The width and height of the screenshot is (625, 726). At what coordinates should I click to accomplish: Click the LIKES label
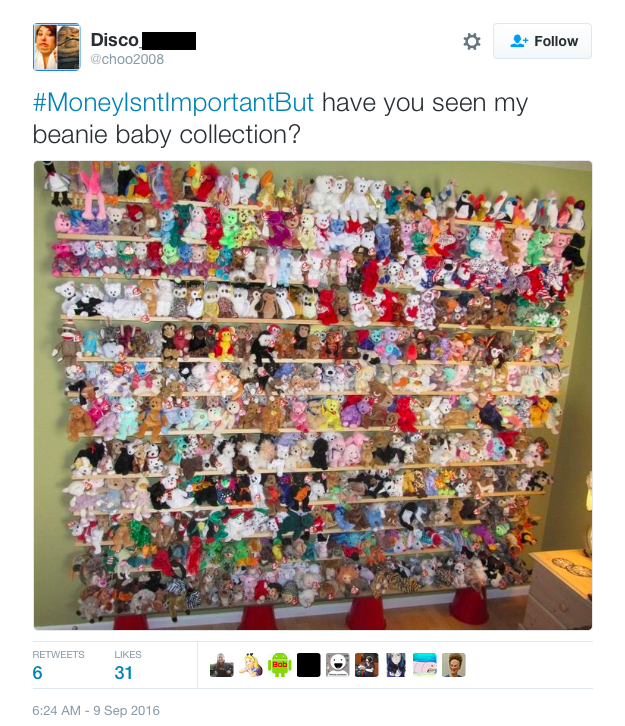pos(128,655)
